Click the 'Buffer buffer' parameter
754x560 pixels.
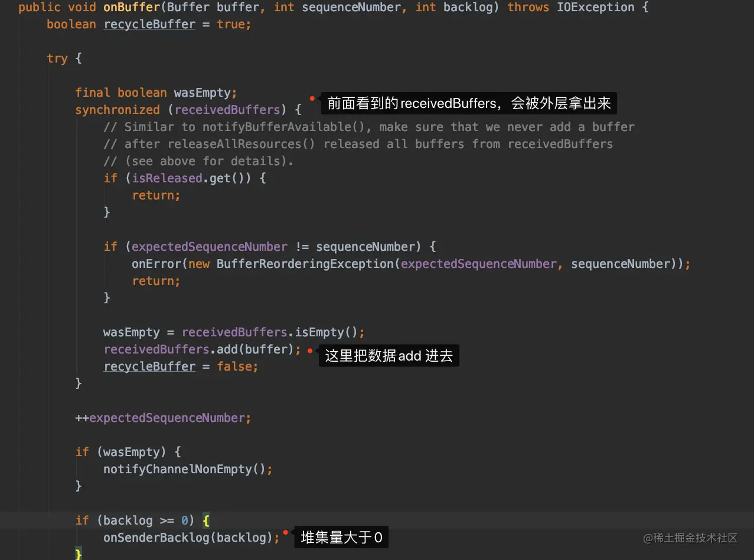[x=213, y=8]
